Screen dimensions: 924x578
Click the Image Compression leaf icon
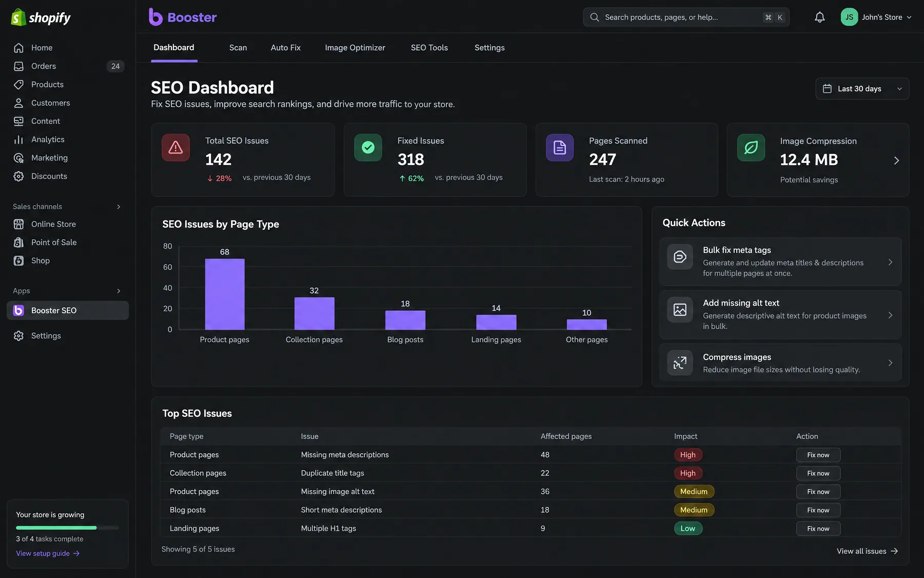[x=751, y=148]
